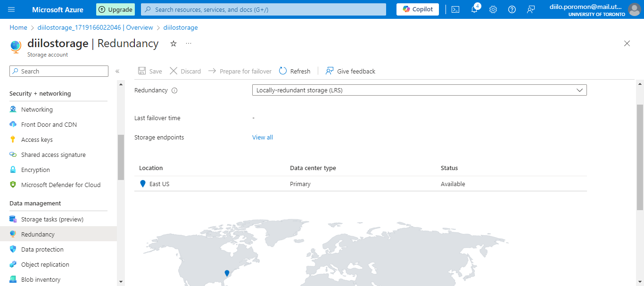The height and width of the screenshot is (286, 644).
Task: Open Cloud Shell from the top bar
Action: point(455,9)
